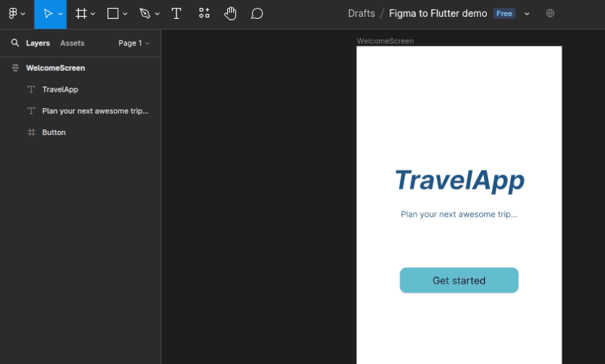
Task: Open the Figma main menu icon
Action: pos(13,14)
